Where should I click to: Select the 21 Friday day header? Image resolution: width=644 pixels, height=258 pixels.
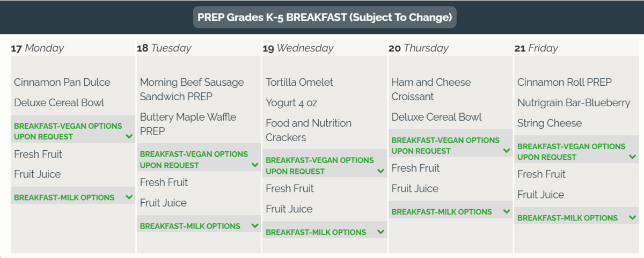[x=536, y=48]
